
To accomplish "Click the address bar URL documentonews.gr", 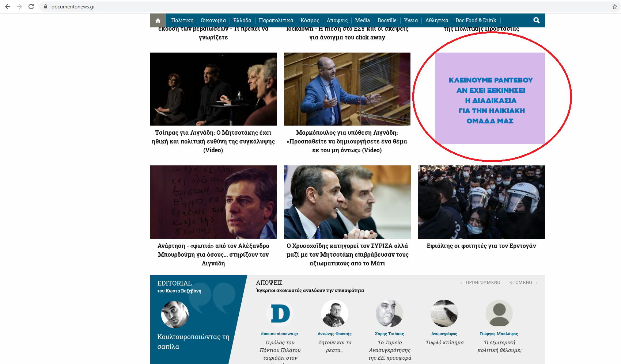I will coord(73,7).
